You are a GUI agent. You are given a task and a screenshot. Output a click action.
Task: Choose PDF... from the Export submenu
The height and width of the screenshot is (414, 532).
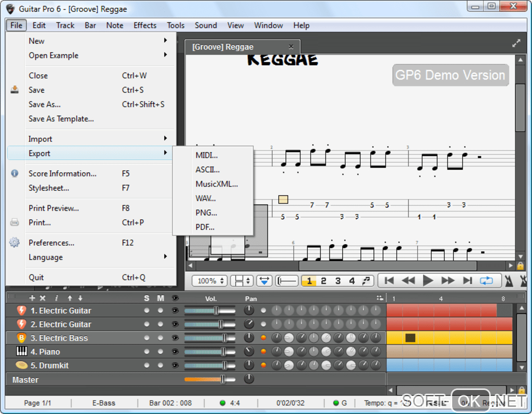coord(205,227)
